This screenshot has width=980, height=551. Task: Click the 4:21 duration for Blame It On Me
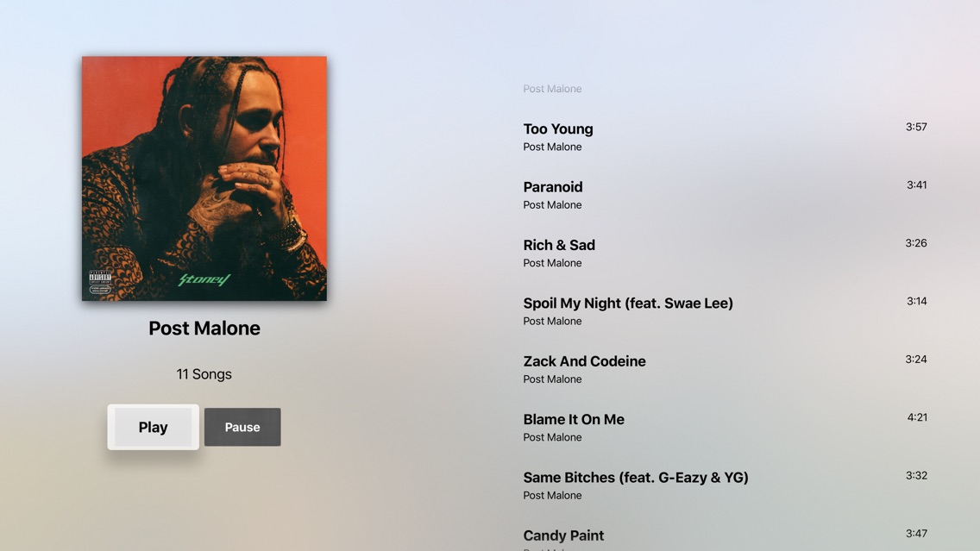pos(917,417)
